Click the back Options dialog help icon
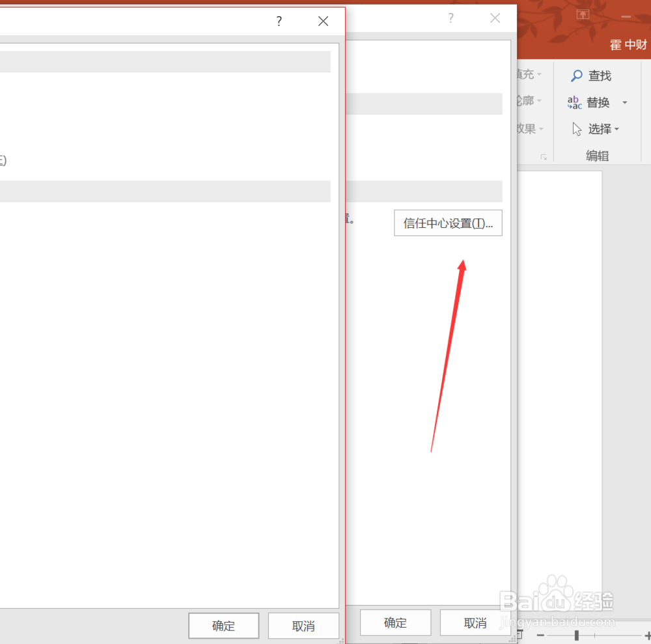This screenshot has height=644, width=651. [451, 18]
